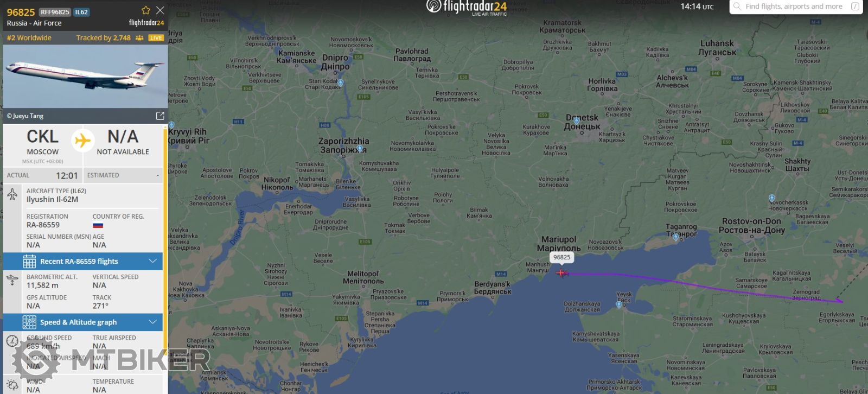Close the flight details panel
The width and height of the screenshot is (868, 394).
click(160, 10)
